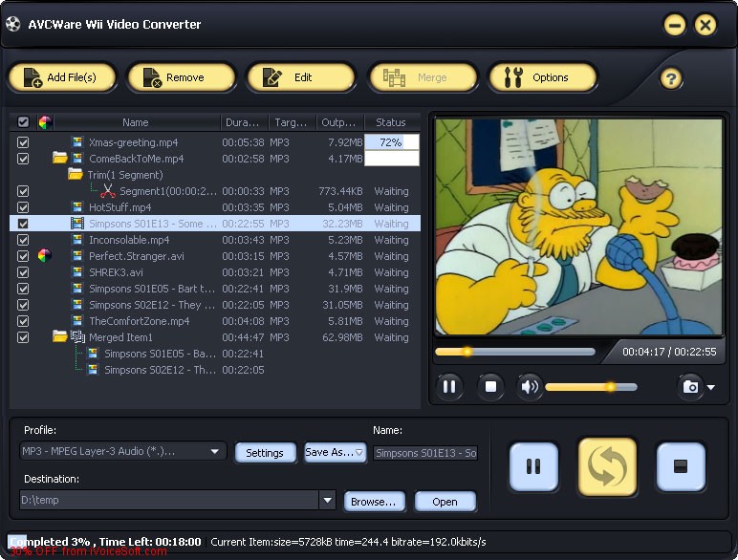Open the snapshot options arrow beside camera
738x560 pixels.
click(x=711, y=387)
